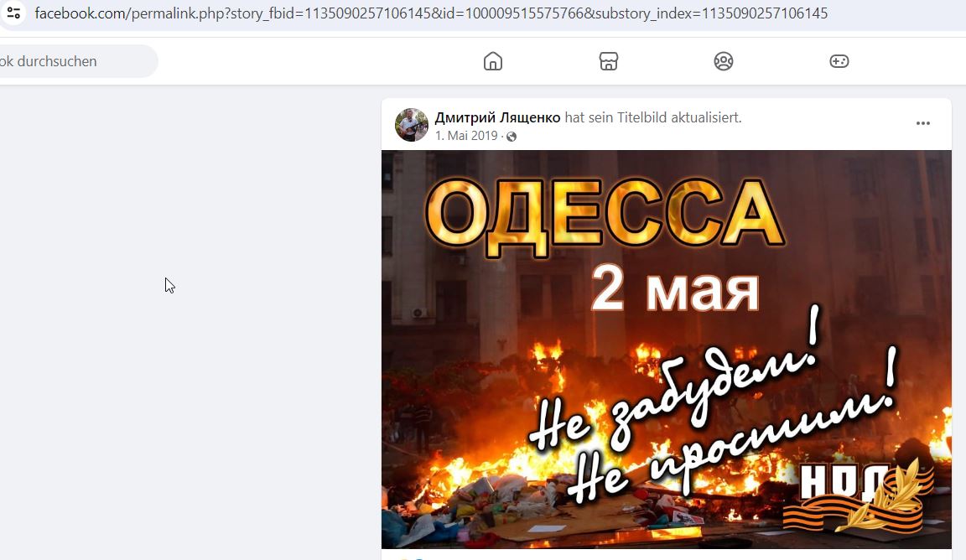Click the НОД ribbon logo in the photo
Screen dimensions: 966x560
[x=860, y=495]
